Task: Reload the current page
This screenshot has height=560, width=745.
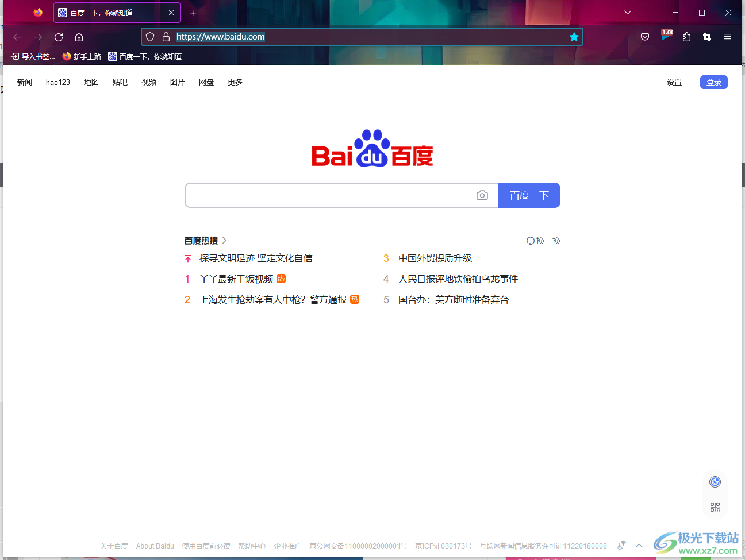Action: [59, 37]
